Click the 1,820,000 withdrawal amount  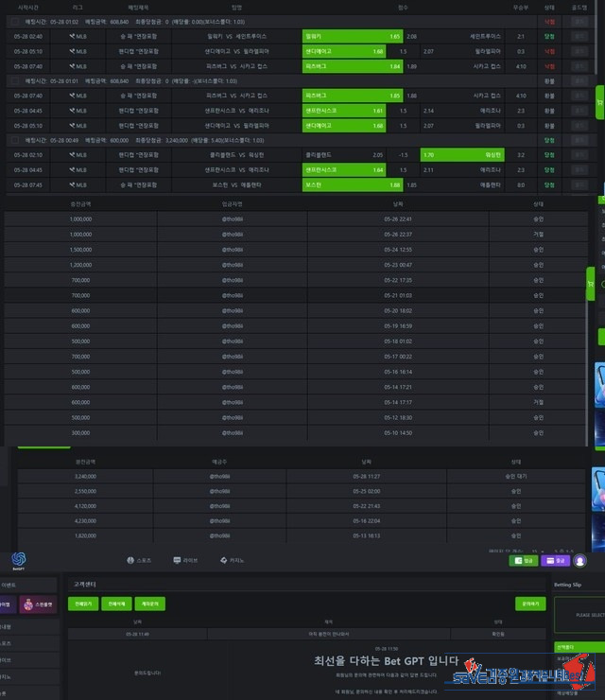(x=85, y=535)
